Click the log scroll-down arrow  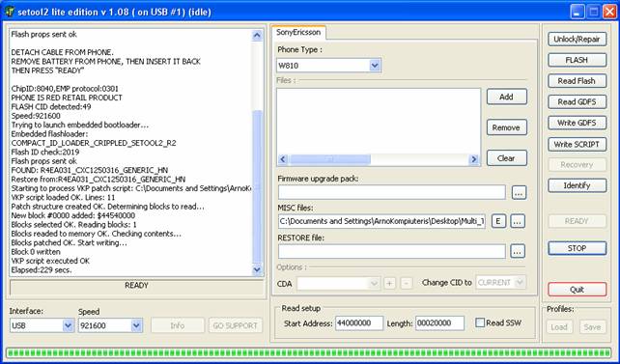[257, 270]
